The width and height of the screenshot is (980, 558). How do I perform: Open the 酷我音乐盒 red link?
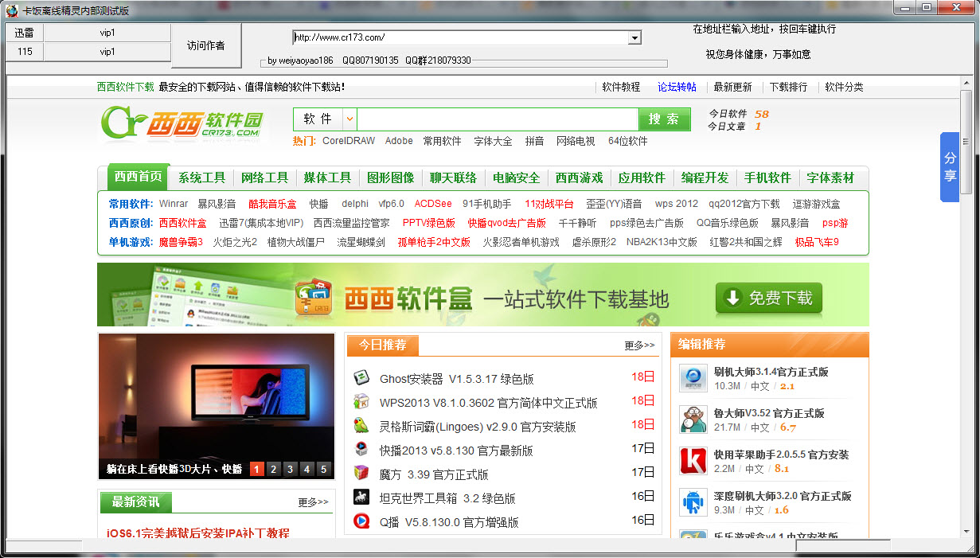(x=272, y=204)
